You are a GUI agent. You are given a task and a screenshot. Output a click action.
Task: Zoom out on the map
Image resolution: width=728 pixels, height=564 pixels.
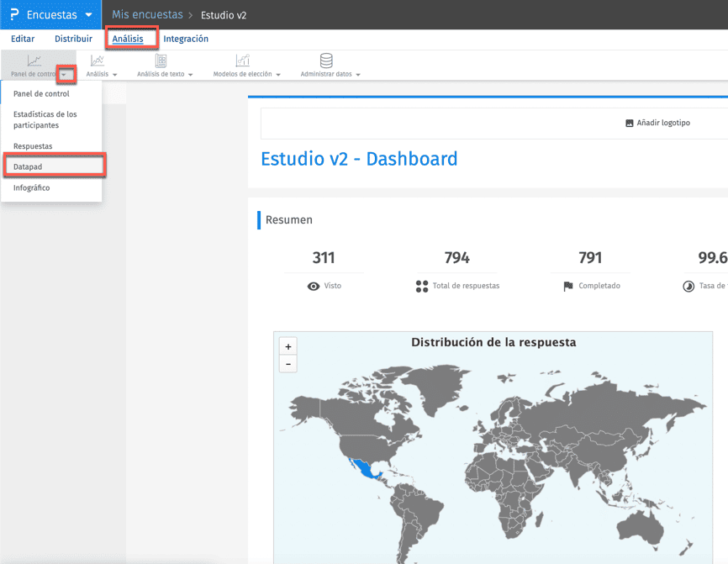click(x=288, y=364)
